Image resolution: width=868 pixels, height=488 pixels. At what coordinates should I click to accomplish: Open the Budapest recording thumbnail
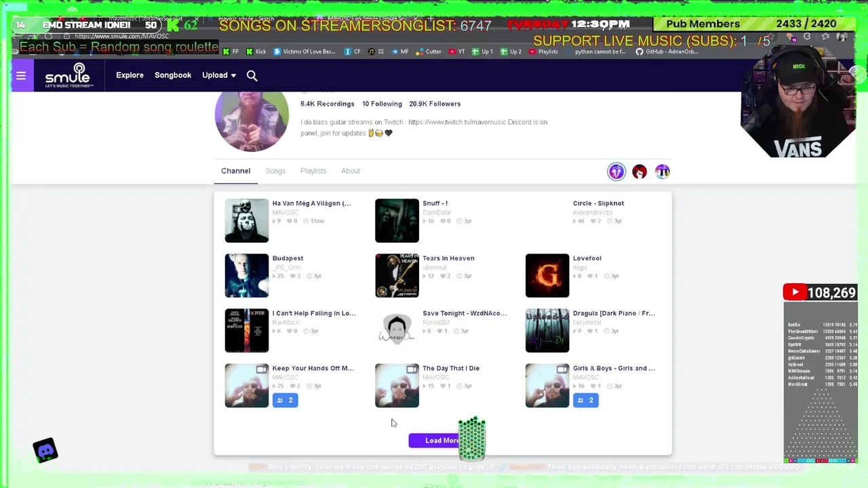coord(247,275)
